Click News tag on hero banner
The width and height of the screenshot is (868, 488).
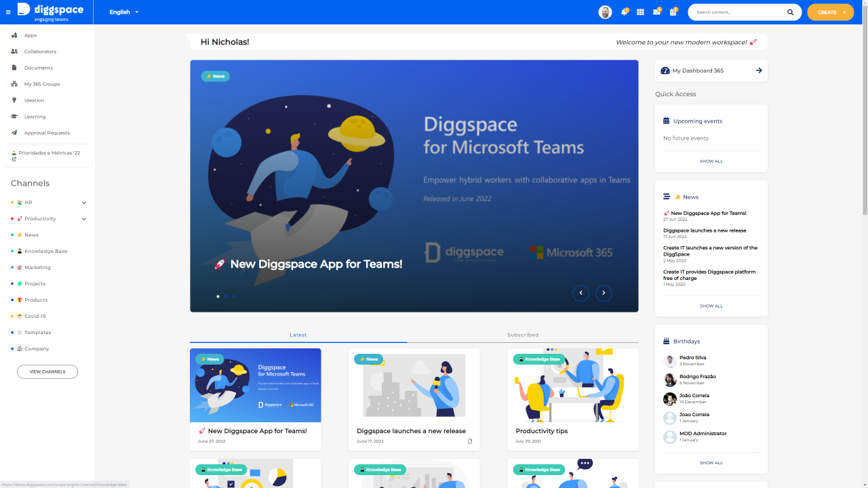216,76
